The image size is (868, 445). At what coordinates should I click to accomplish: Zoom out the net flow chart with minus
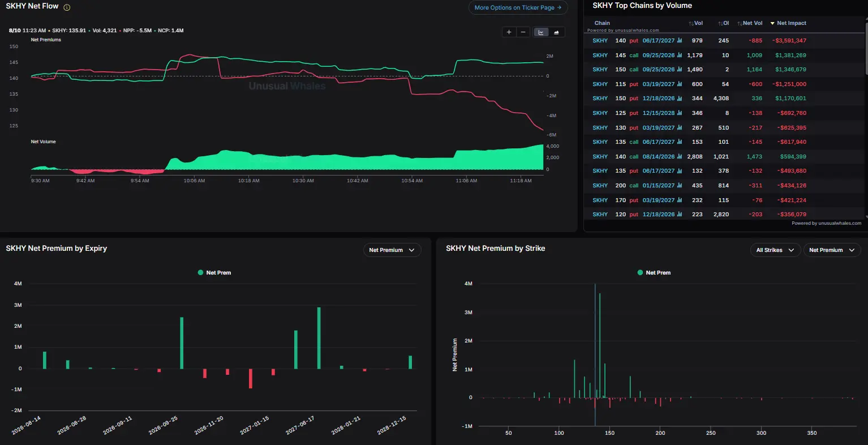[523, 32]
